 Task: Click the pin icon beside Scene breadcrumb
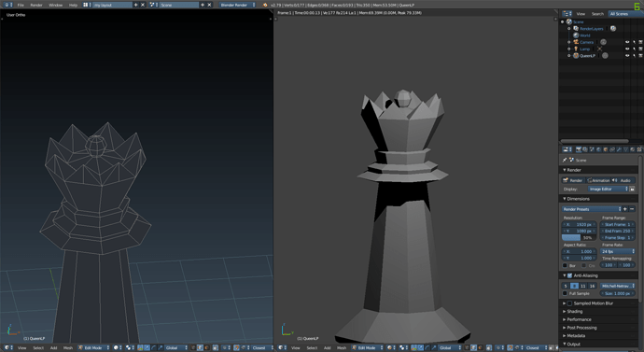coord(565,160)
